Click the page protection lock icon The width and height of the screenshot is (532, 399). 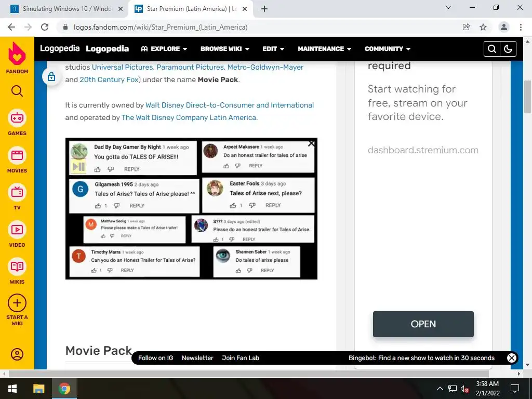[x=51, y=76]
